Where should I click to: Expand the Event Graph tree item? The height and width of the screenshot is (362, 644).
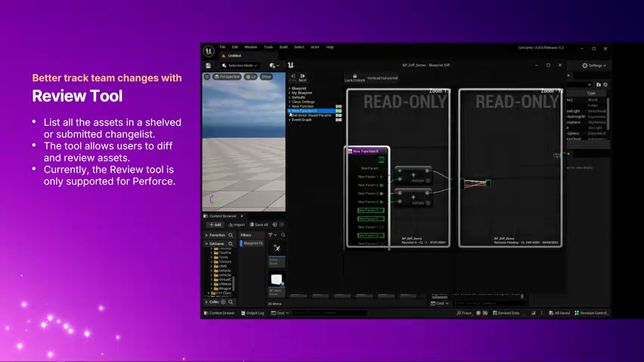[289, 120]
